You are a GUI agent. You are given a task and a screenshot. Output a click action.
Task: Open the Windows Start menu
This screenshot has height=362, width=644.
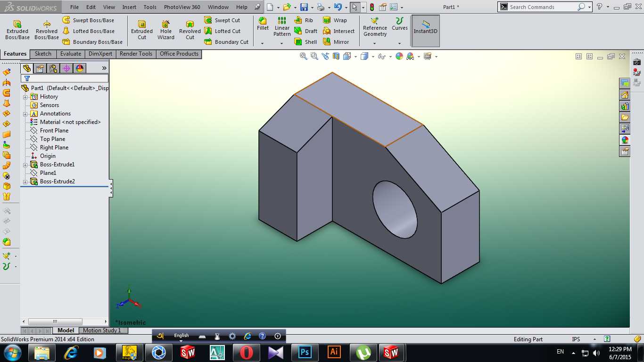[12, 352]
